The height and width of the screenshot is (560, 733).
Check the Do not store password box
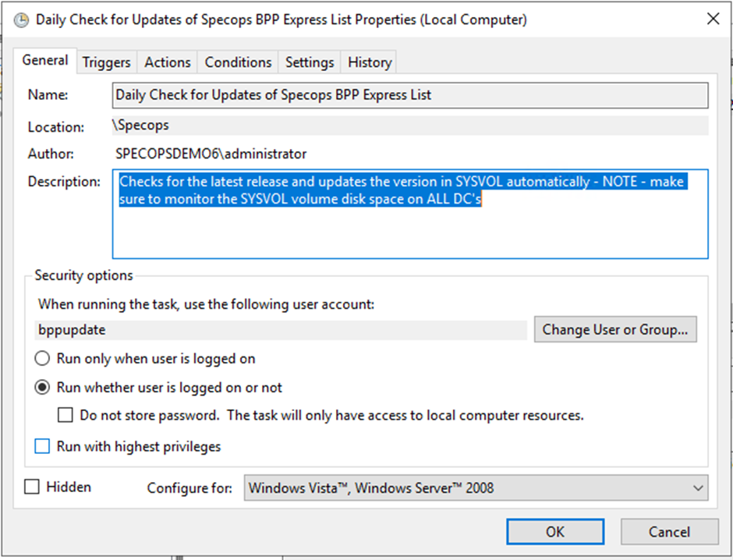(x=65, y=415)
